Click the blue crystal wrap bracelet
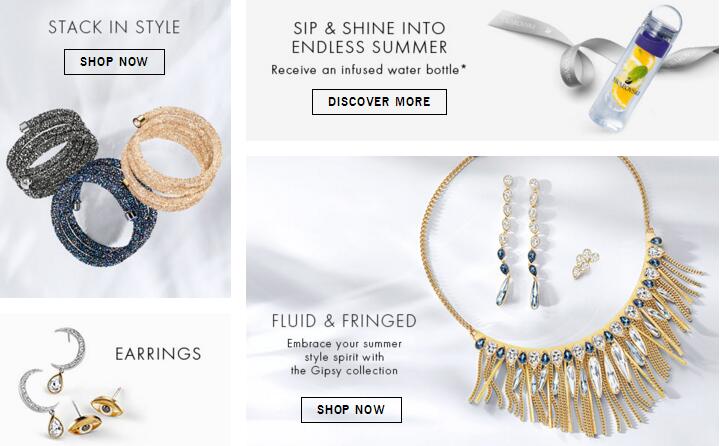722x446 pixels. pos(104,213)
